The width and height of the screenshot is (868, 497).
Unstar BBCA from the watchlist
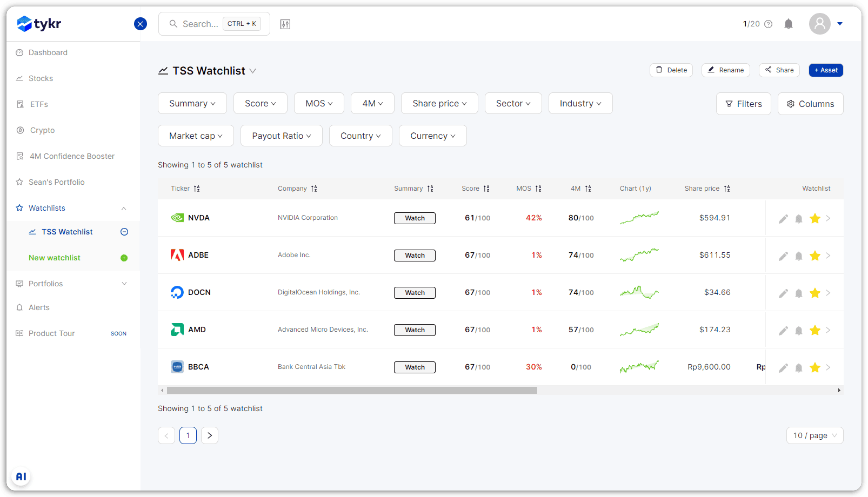pos(815,367)
